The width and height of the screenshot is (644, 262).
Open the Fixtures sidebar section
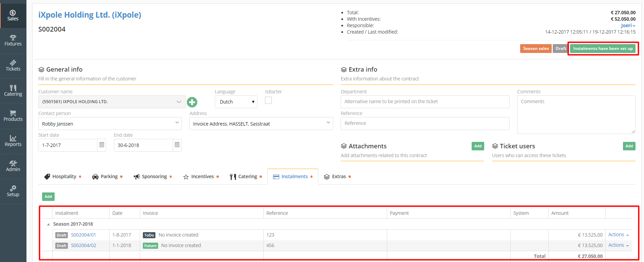click(x=13, y=41)
